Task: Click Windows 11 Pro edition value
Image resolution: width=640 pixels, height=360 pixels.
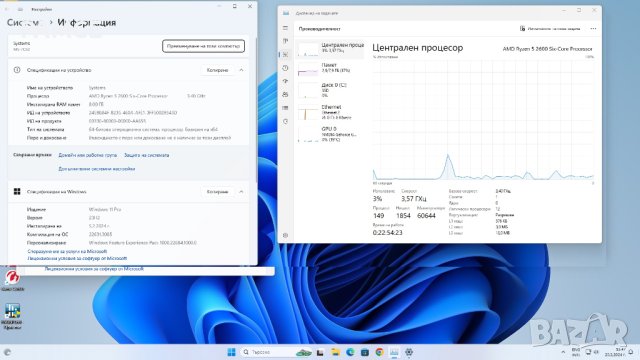Action: pos(105,209)
